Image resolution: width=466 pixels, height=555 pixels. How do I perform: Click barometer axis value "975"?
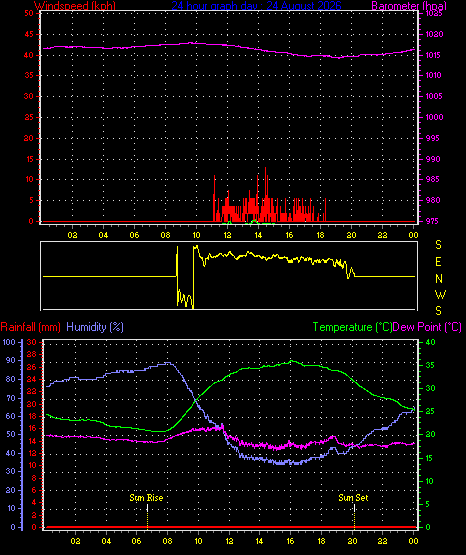[x=432, y=221]
